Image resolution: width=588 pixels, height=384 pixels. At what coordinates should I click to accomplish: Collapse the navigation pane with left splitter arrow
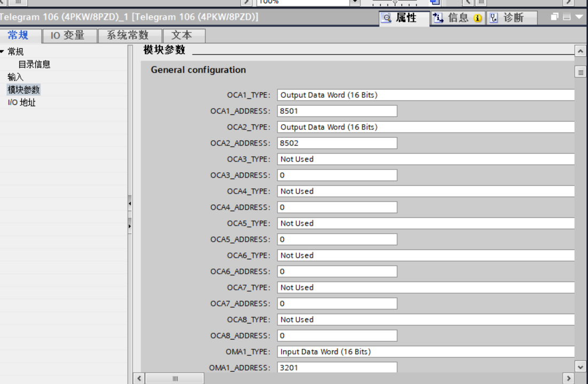tap(130, 204)
